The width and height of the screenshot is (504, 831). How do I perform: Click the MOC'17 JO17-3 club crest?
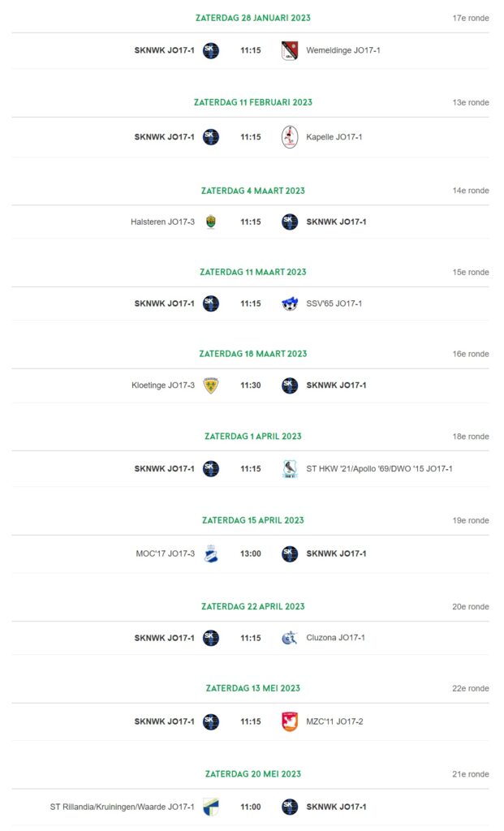coord(211,553)
